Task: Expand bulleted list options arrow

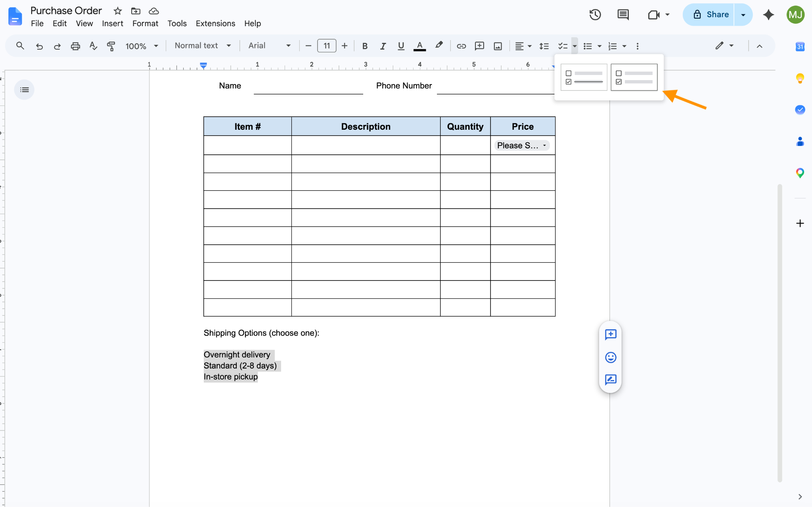Action: click(x=599, y=46)
